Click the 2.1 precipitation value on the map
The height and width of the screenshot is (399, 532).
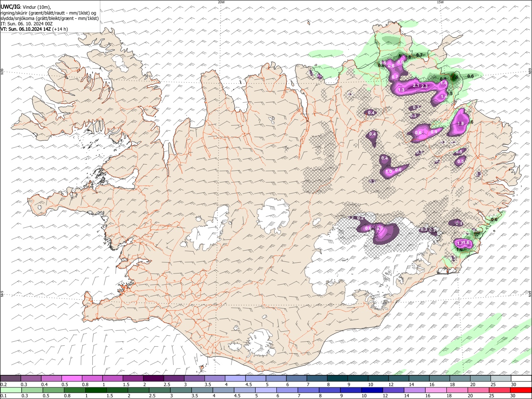point(416,86)
